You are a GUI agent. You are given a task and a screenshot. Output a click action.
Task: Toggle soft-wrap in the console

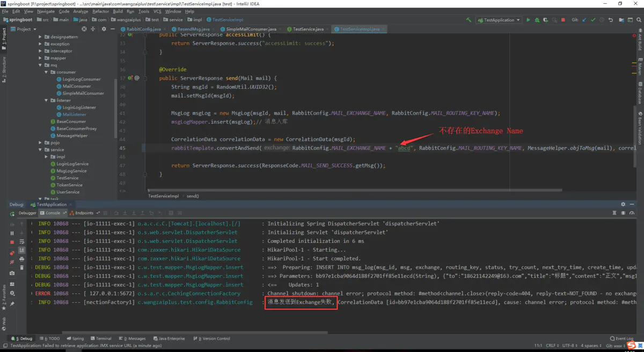21,242
